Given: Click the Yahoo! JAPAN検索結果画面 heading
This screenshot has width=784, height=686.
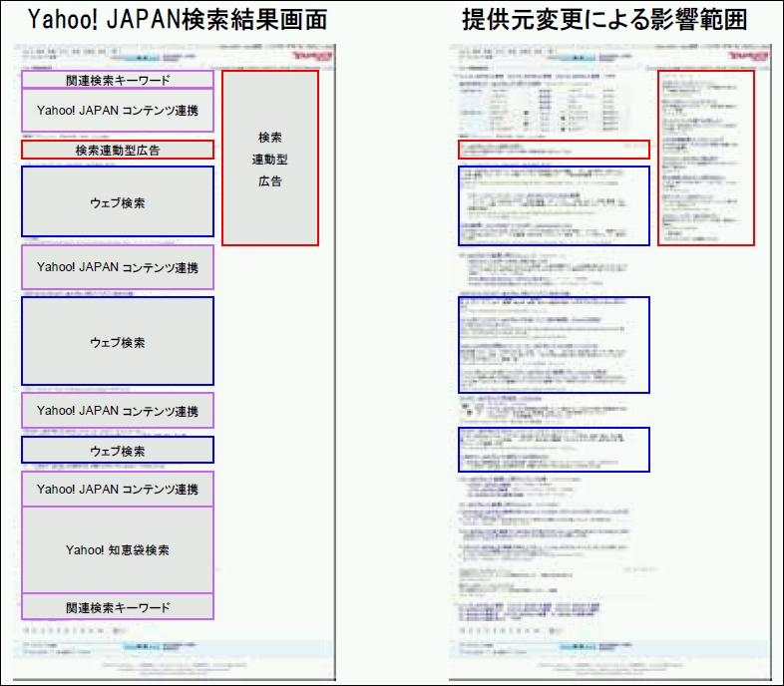Looking at the screenshot, I should [178, 20].
